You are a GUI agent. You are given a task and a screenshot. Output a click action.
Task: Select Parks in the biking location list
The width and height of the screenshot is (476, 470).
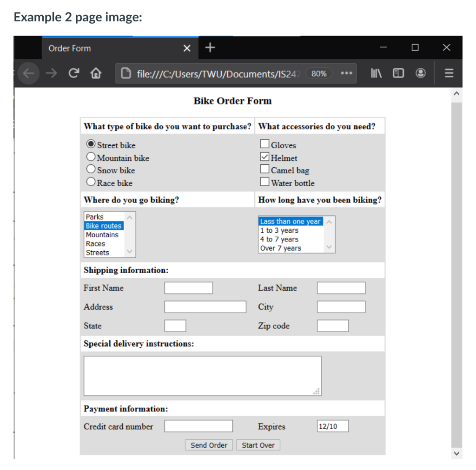[x=104, y=217]
